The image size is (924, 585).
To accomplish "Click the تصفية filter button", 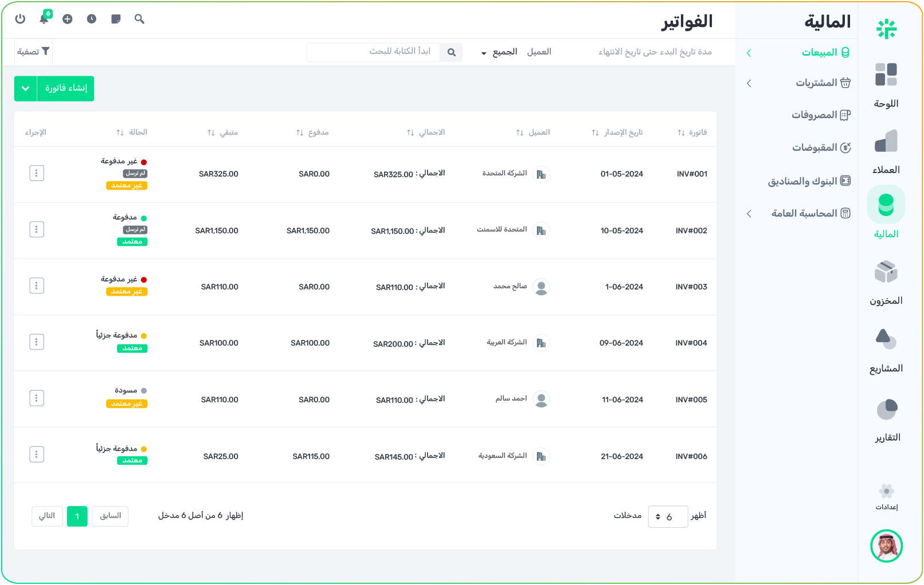I will pyautogui.click(x=33, y=52).
